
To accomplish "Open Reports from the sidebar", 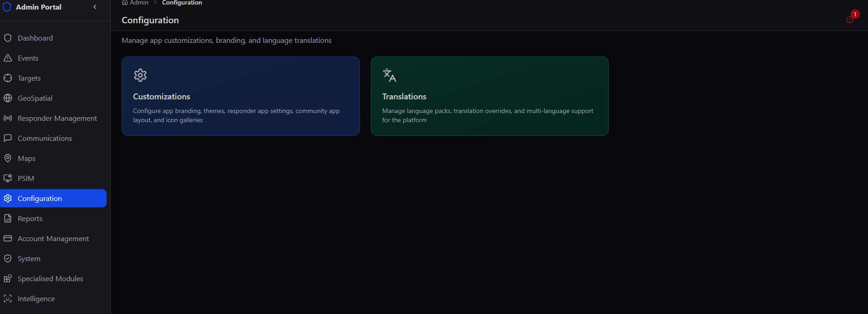I will click(x=53, y=218).
